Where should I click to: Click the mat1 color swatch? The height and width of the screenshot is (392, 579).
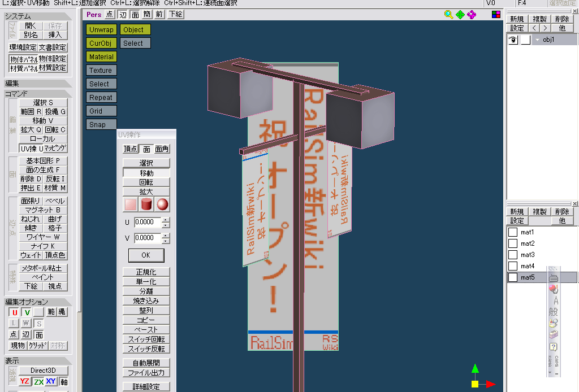pos(513,232)
